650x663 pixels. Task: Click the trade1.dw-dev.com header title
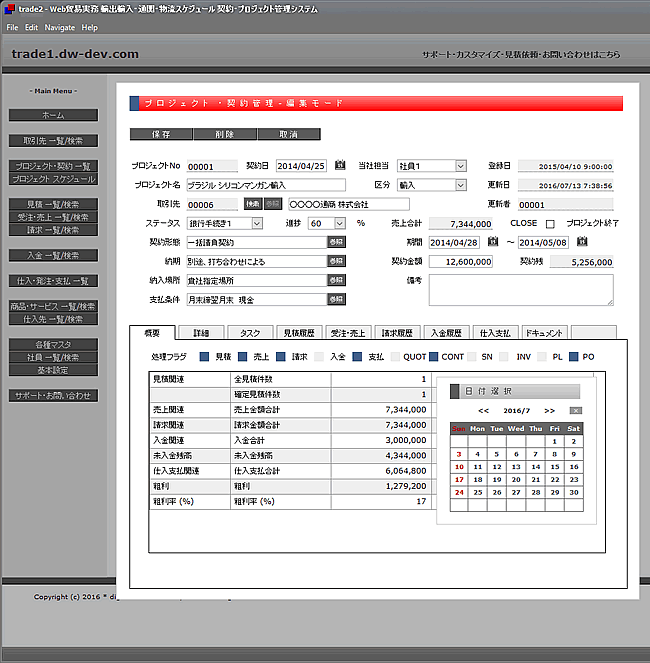click(75, 54)
